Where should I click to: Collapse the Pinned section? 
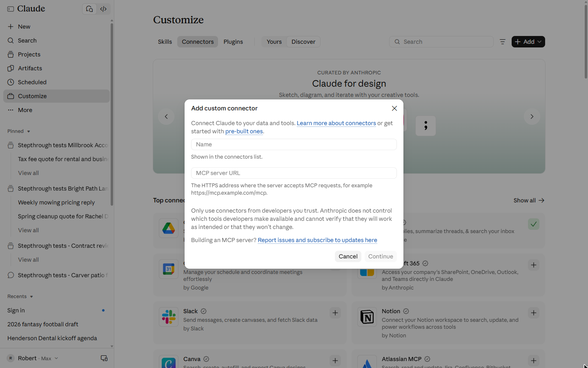point(19,131)
